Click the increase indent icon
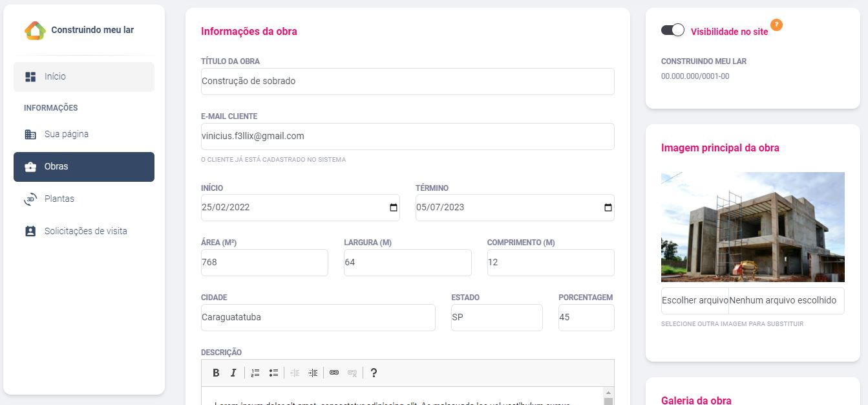868x405 pixels. [313, 373]
